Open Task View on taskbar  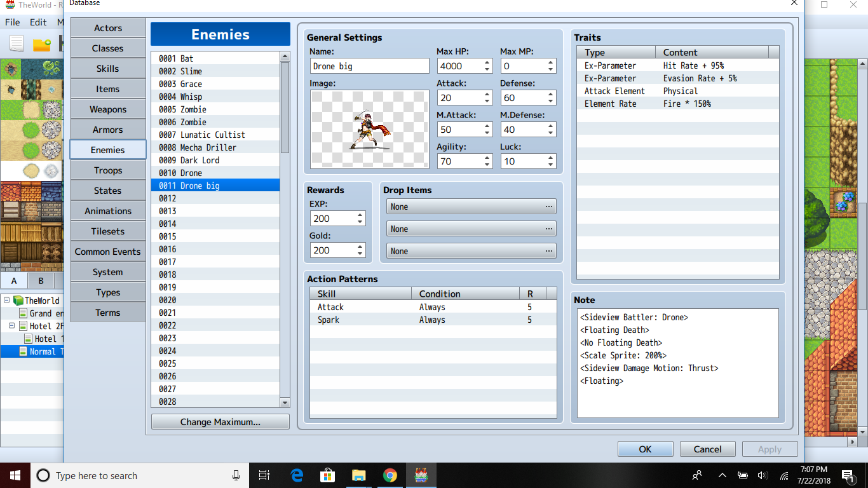265,475
